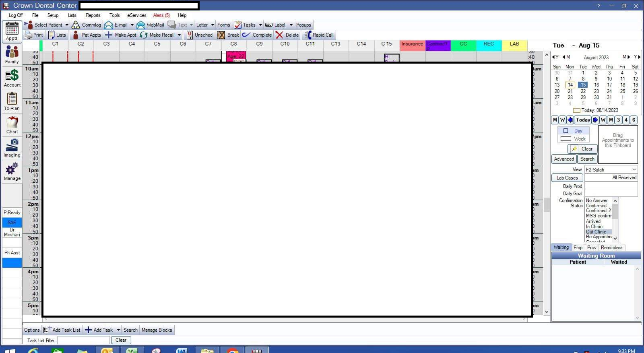
Task: Expand the Letter dropdown arrow
Action: pos(213,25)
